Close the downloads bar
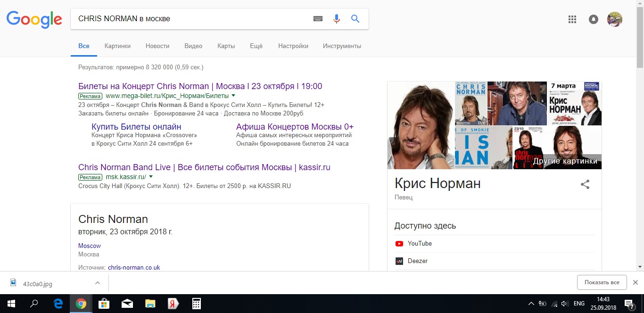Screen dimensions: 644x313 point(635,282)
